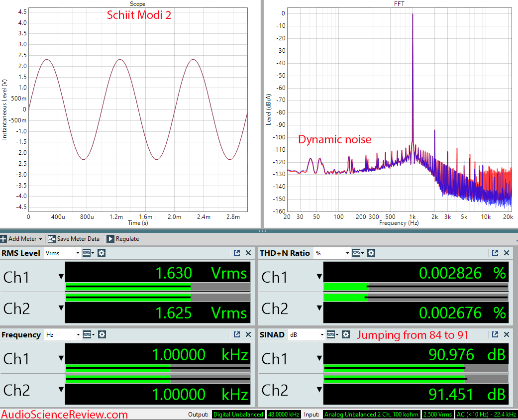Click the Analog Unbalanced 2 Ch input status

371,415
